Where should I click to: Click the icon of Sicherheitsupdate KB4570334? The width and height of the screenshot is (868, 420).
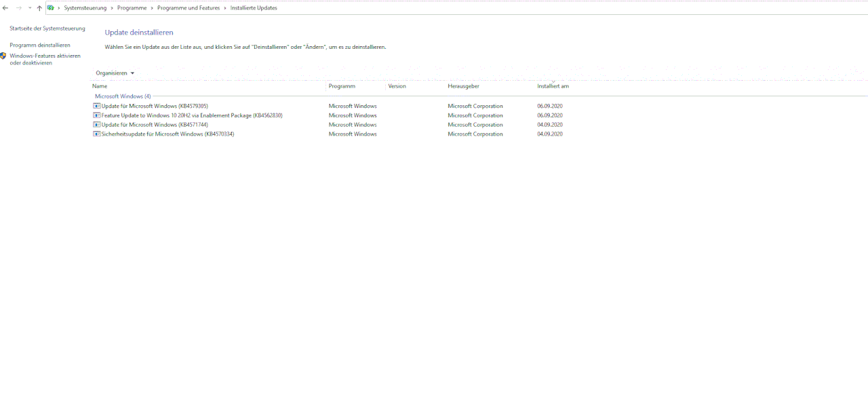96,134
